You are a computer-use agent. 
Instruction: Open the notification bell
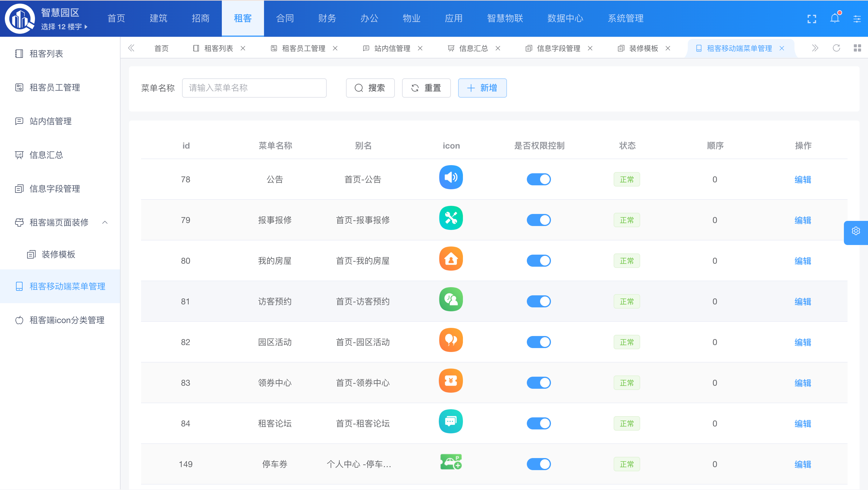[x=835, y=18]
